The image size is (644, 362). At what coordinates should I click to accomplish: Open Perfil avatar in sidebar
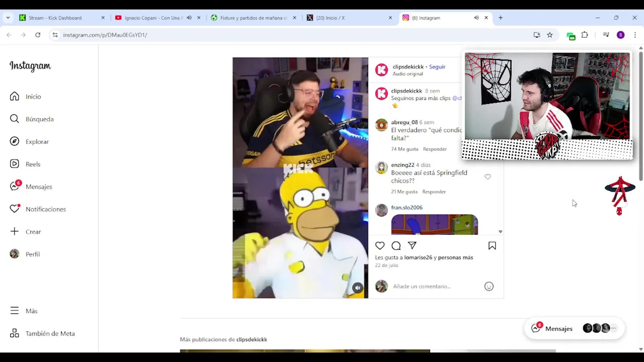point(15,254)
